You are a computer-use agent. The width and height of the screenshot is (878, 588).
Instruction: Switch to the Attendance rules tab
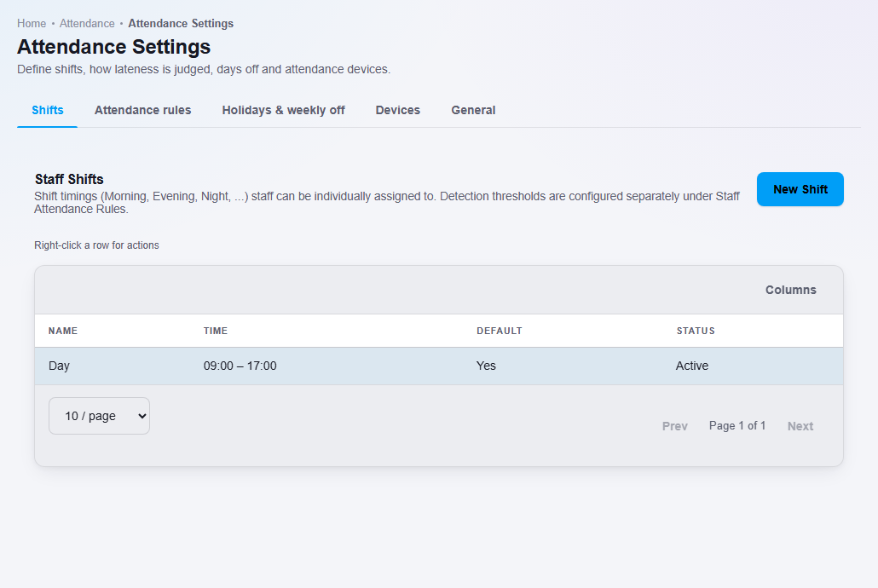coord(143,110)
